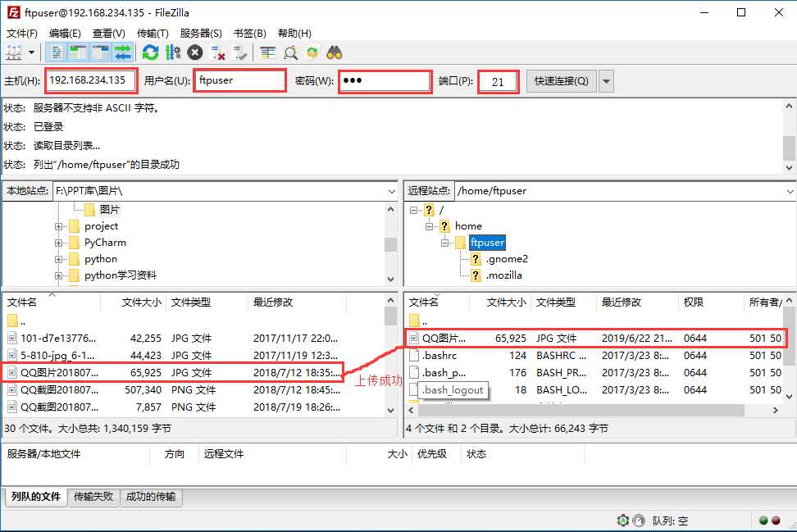Collapse the remote home node
797x532 pixels.
point(430,226)
